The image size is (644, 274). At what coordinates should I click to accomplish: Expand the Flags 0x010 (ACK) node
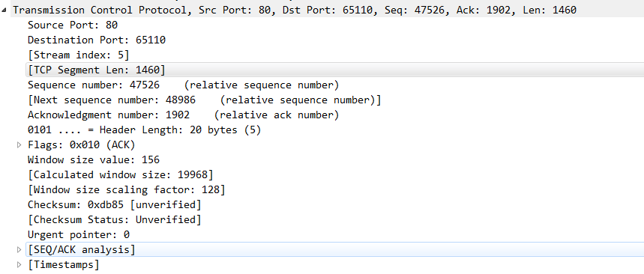tap(19, 145)
